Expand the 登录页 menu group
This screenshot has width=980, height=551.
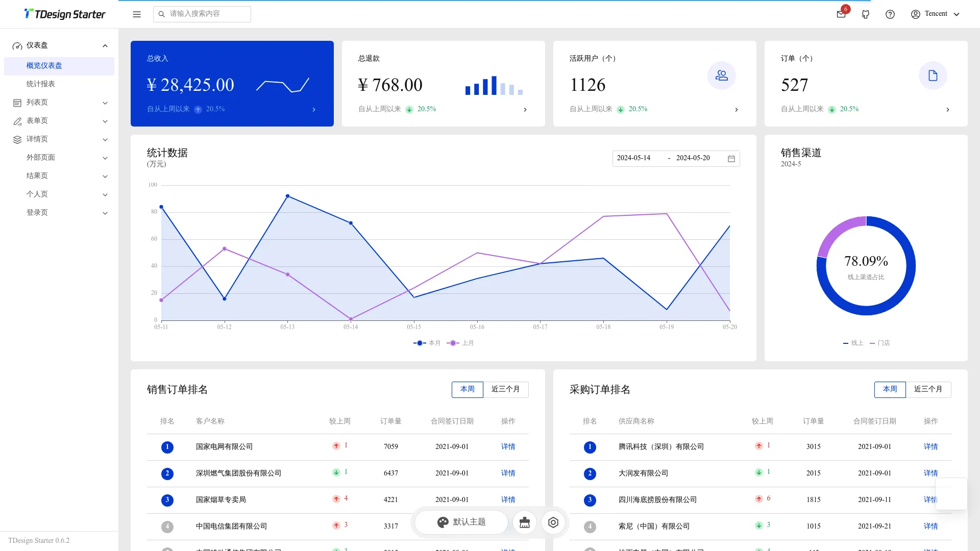click(x=105, y=213)
